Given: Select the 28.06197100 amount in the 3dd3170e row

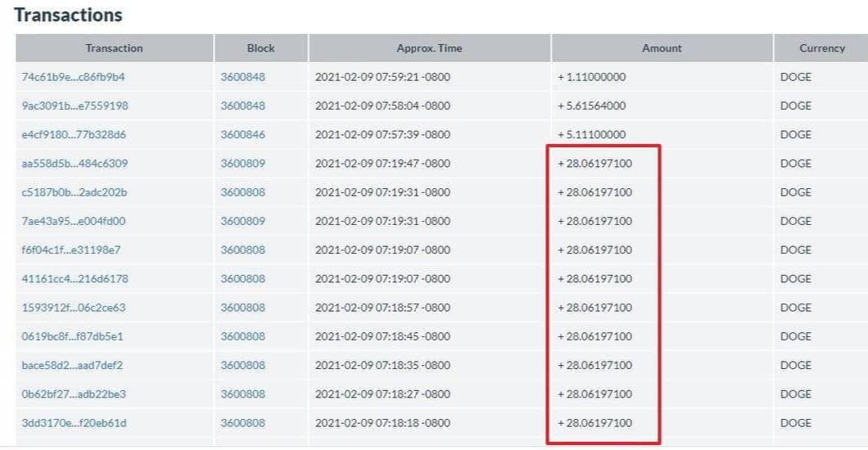Looking at the screenshot, I should click(x=594, y=422).
